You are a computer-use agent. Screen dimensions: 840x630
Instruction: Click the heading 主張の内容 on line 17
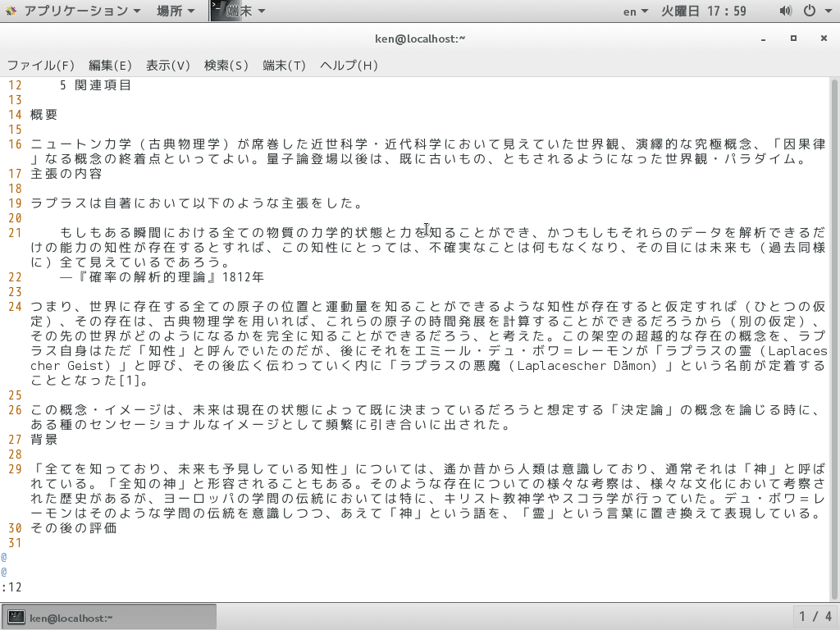(x=66, y=174)
